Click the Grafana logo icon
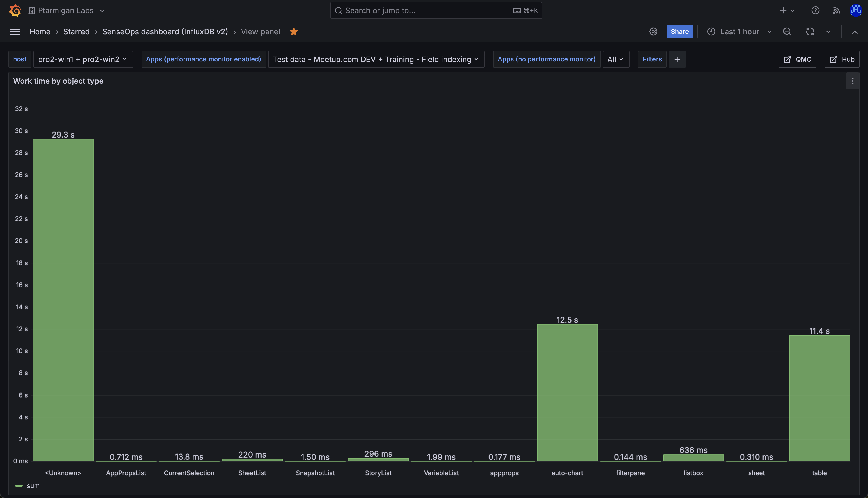 pyautogui.click(x=15, y=10)
